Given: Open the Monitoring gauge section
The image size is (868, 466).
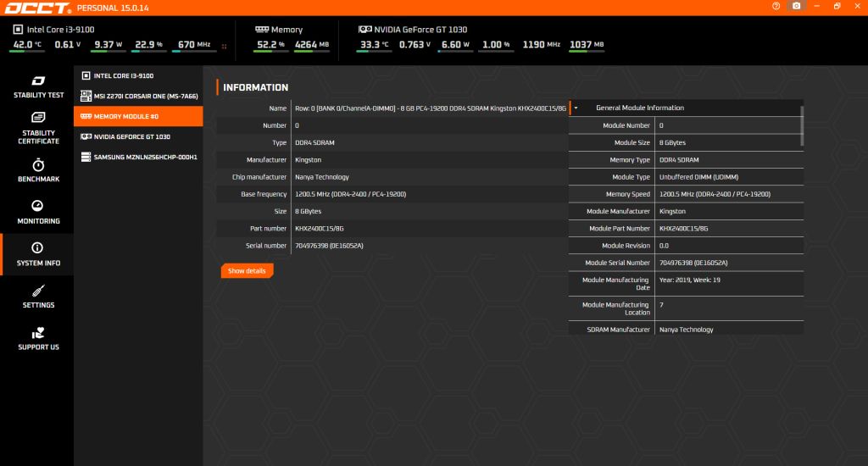Looking at the screenshot, I should click(x=38, y=213).
